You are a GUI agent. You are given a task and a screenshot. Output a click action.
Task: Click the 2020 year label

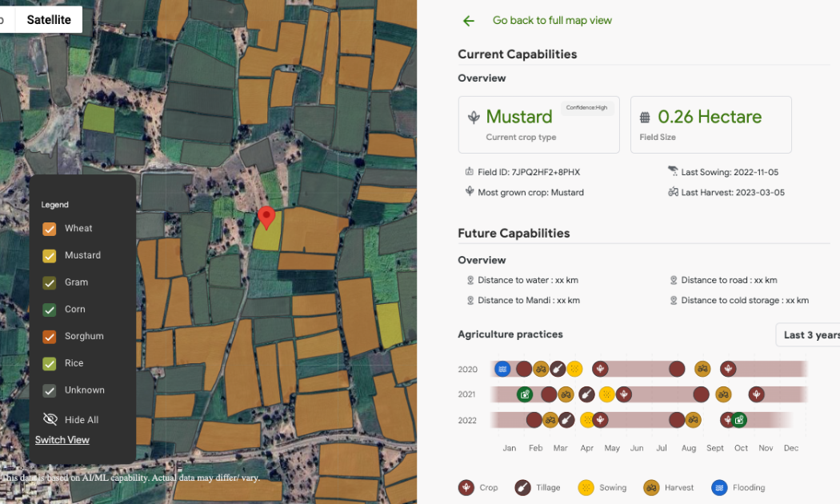tap(468, 369)
